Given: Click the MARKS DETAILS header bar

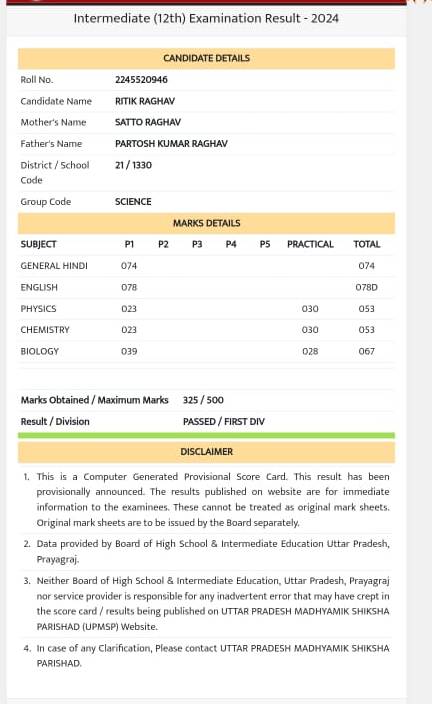Looking at the screenshot, I should (x=206, y=223).
